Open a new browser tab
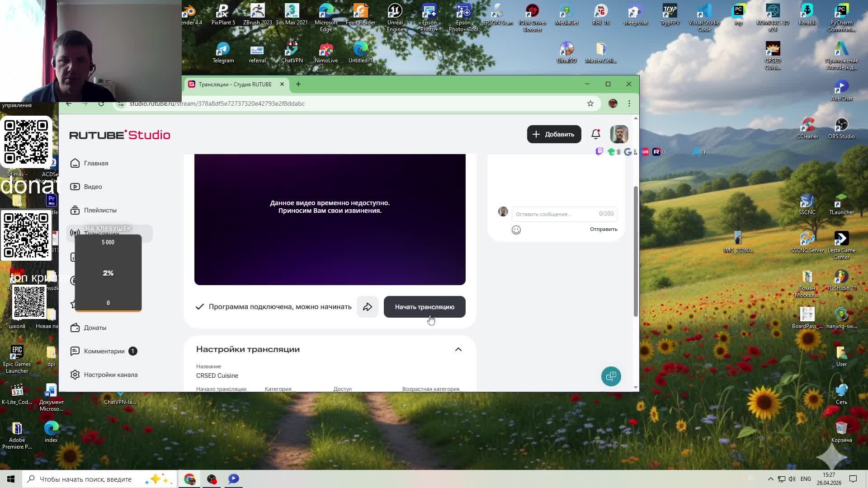868x488 pixels. (298, 84)
